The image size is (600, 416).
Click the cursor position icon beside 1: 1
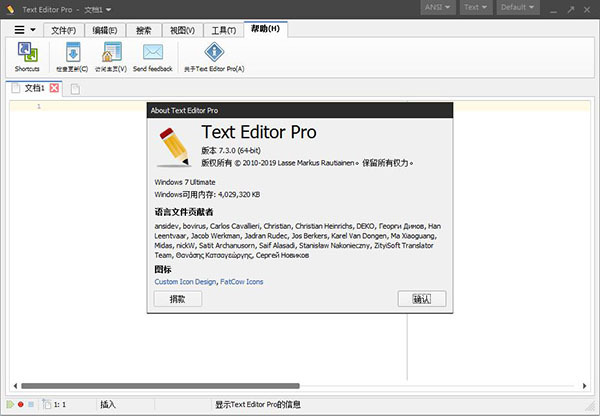46,403
